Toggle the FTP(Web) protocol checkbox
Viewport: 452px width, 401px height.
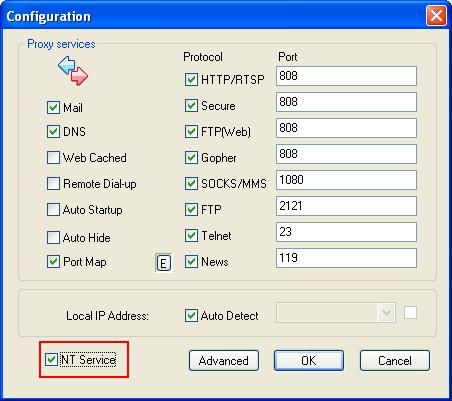click(x=191, y=132)
